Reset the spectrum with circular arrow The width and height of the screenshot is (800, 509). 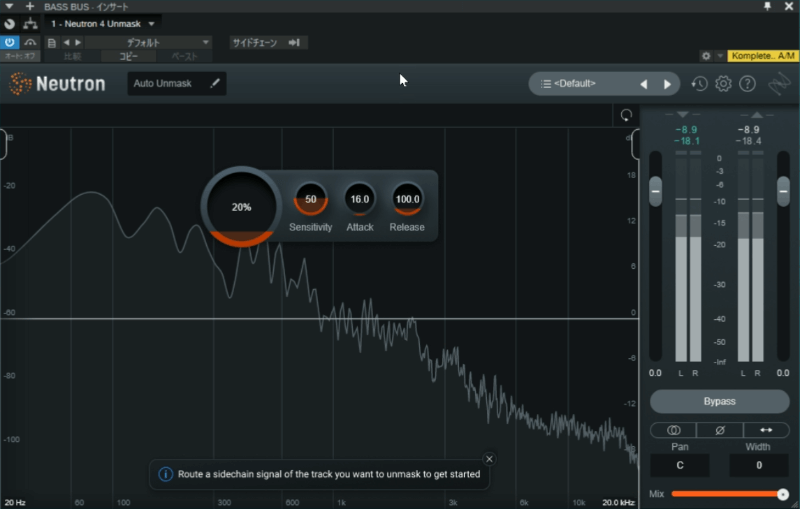[x=626, y=115]
